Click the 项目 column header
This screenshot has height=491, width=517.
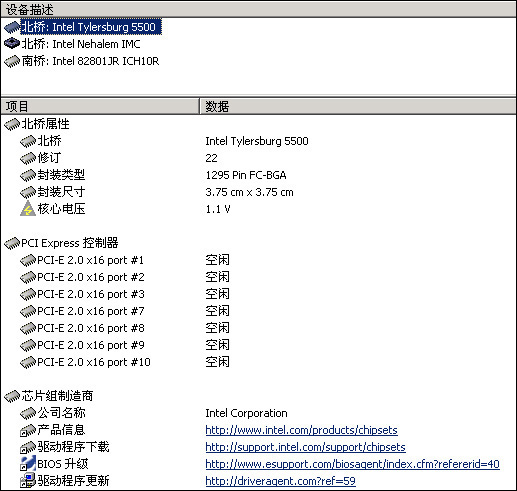pyautogui.click(x=100, y=106)
